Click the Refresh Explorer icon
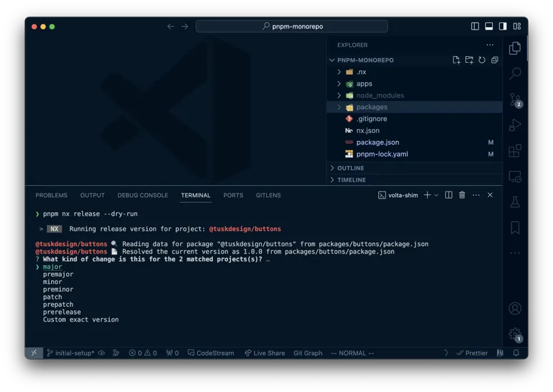553x392 pixels. coord(482,60)
